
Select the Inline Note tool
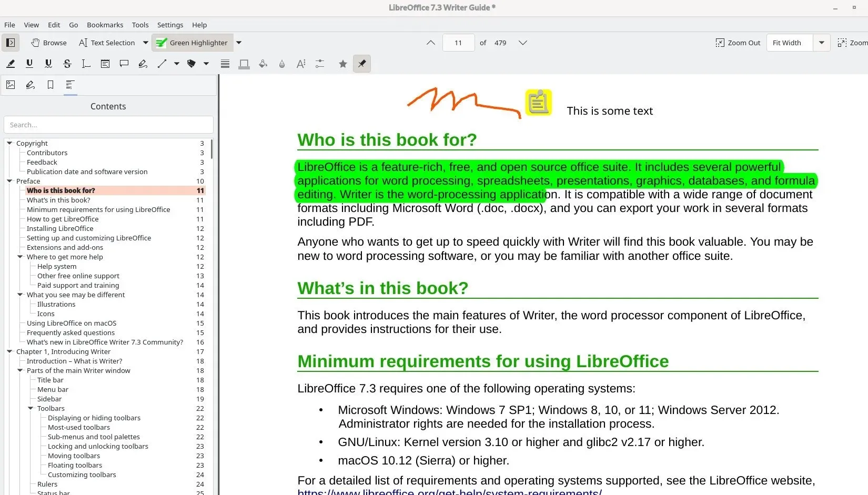point(105,64)
